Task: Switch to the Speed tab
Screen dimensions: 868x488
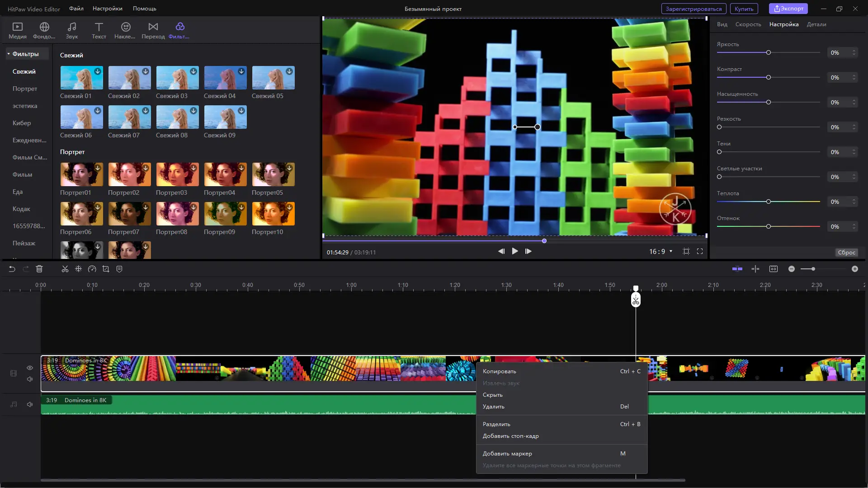Action: 748,24
